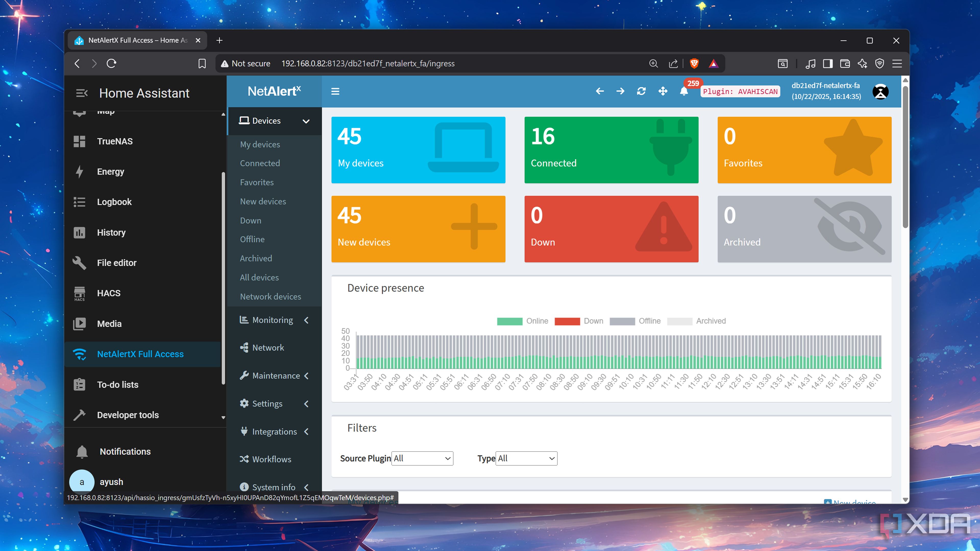Click the NetAlertX forward arrow icon
The image size is (980, 551).
(620, 91)
